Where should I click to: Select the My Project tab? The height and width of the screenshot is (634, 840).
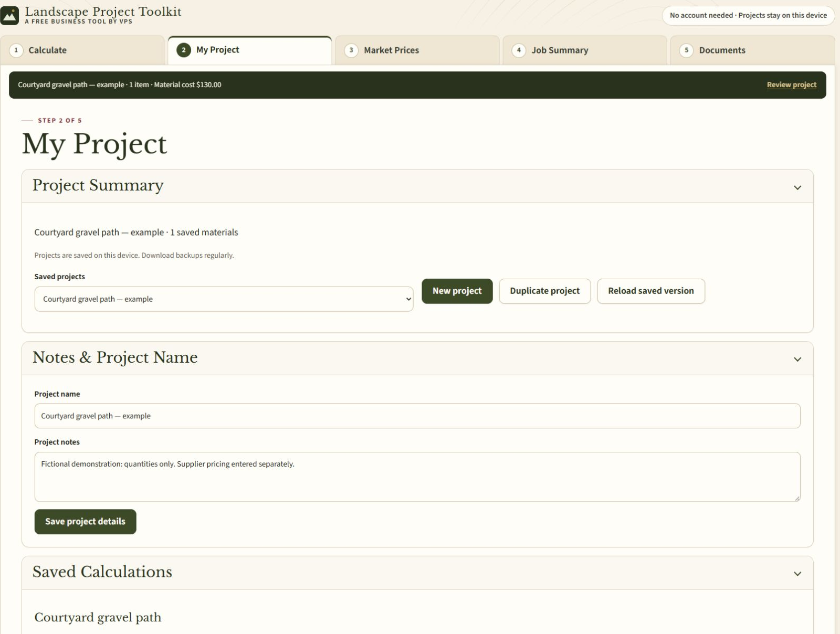pos(250,50)
